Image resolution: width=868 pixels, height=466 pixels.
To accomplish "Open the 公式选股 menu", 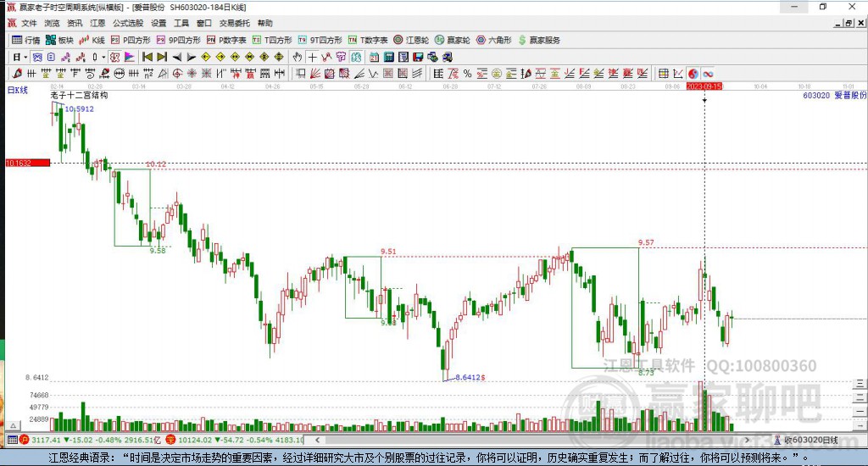I will 128,23.
